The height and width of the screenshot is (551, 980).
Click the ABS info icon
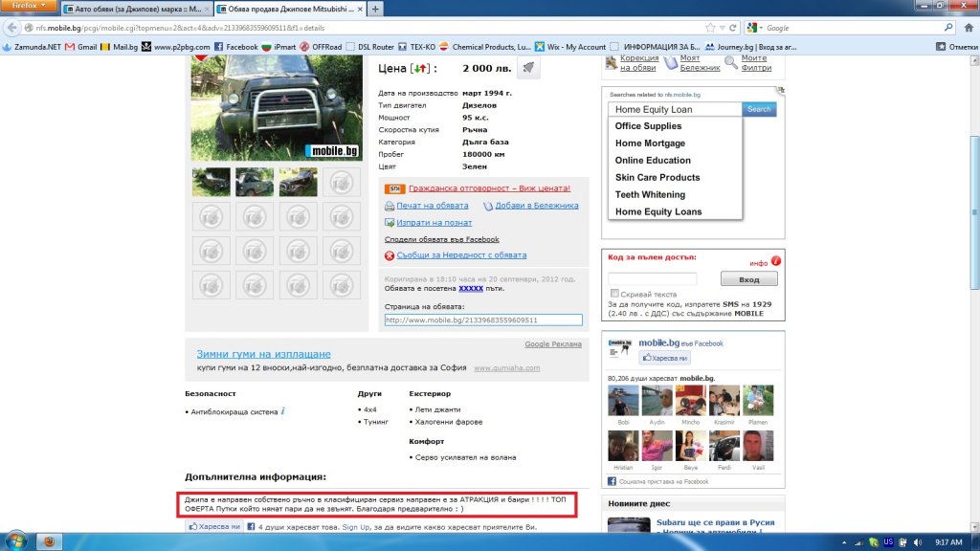tap(283, 411)
